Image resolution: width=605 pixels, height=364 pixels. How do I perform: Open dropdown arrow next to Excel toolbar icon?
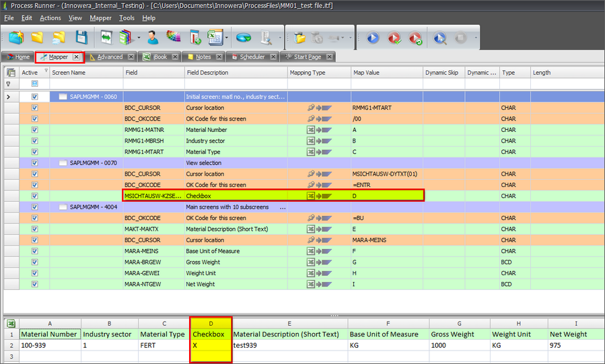tap(227, 38)
